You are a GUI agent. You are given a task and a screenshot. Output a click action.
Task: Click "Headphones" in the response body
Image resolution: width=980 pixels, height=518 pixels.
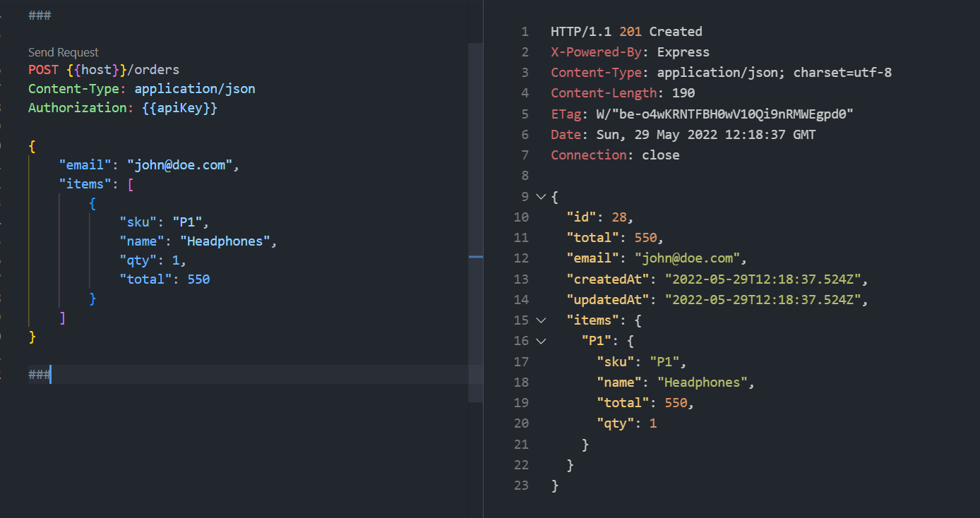(x=703, y=382)
